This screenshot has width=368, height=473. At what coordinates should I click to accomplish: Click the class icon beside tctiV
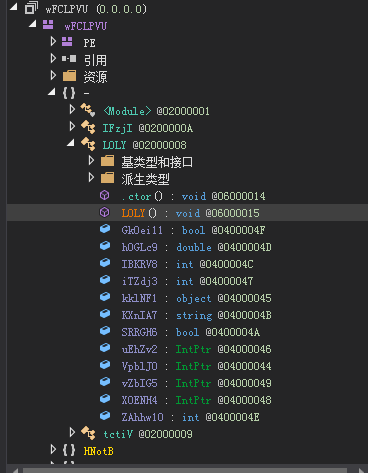(88, 433)
